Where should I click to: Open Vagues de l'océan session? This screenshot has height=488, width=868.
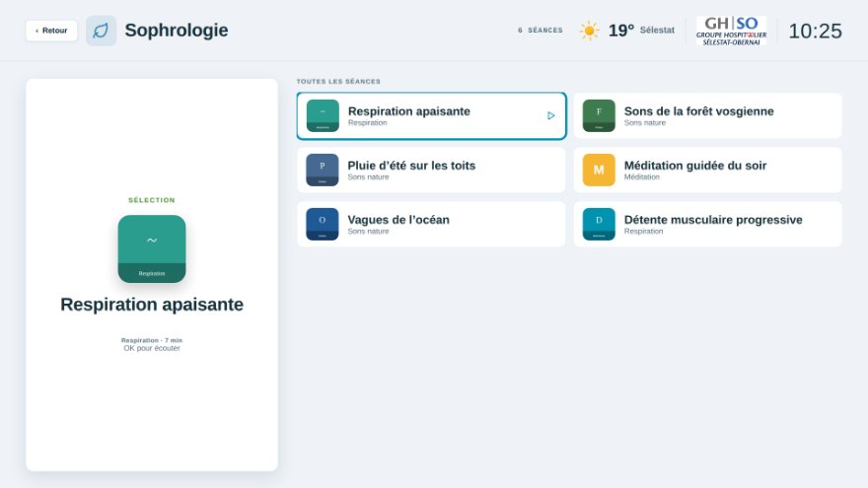[431, 224]
